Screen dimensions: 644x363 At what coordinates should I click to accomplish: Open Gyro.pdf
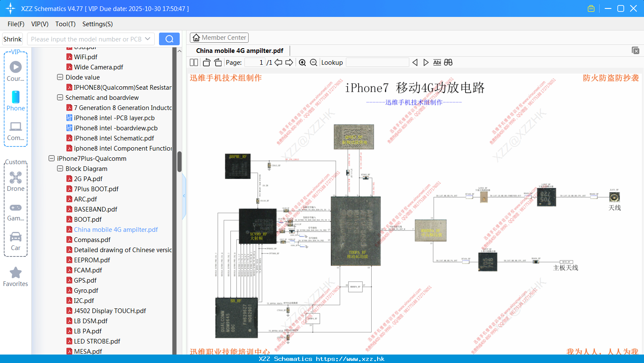pos(86,290)
